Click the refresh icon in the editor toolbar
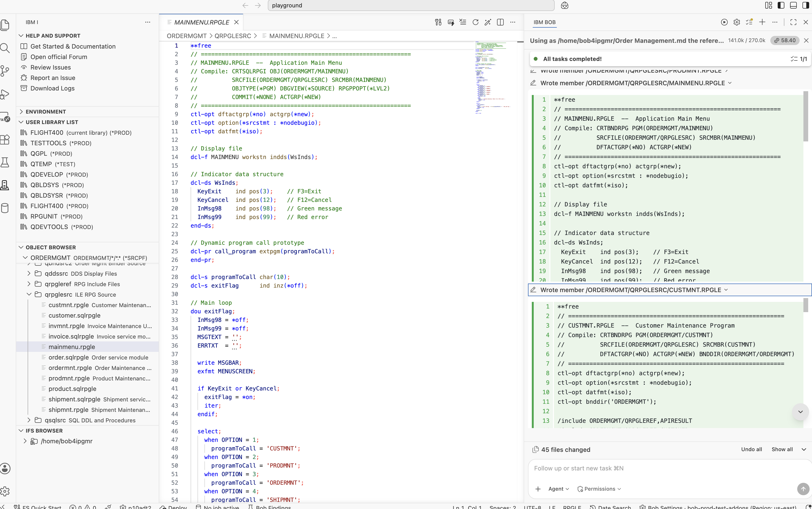Viewport: 812px width, 509px height. pyautogui.click(x=475, y=22)
